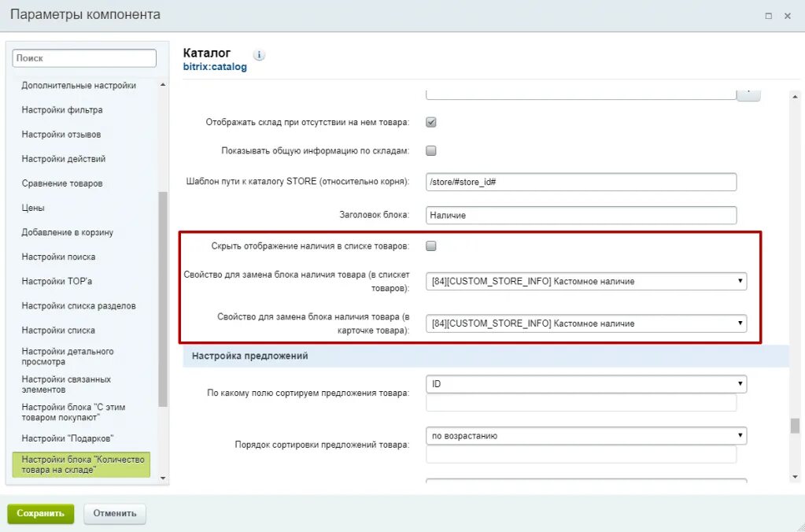
Task: Open Настройки списка разделов section
Action: (x=79, y=305)
